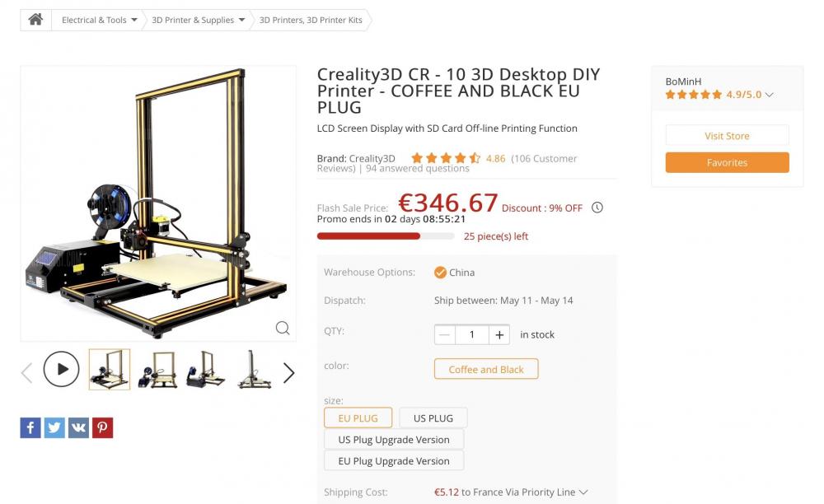The width and height of the screenshot is (824, 504).
Task: Expand Electrical & Tools breadcrumb dropdown
Action: pyautogui.click(x=133, y=20)
